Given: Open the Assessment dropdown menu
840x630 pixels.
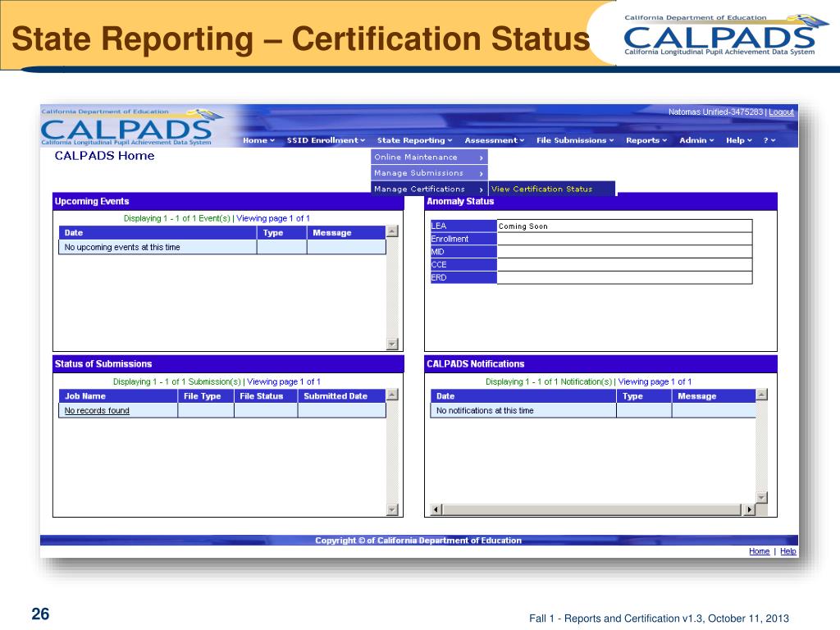Looking at the screenshot, I should click(x=495, y=140).
